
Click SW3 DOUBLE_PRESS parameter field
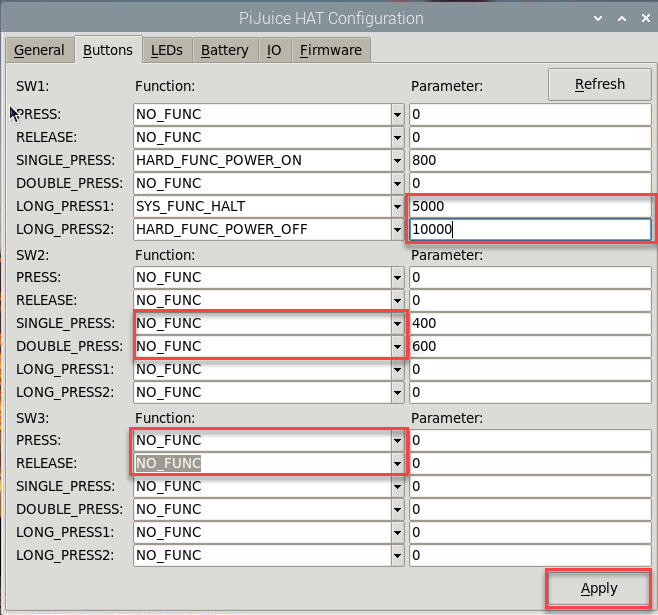pyautogui.click(x=530, y=509)
